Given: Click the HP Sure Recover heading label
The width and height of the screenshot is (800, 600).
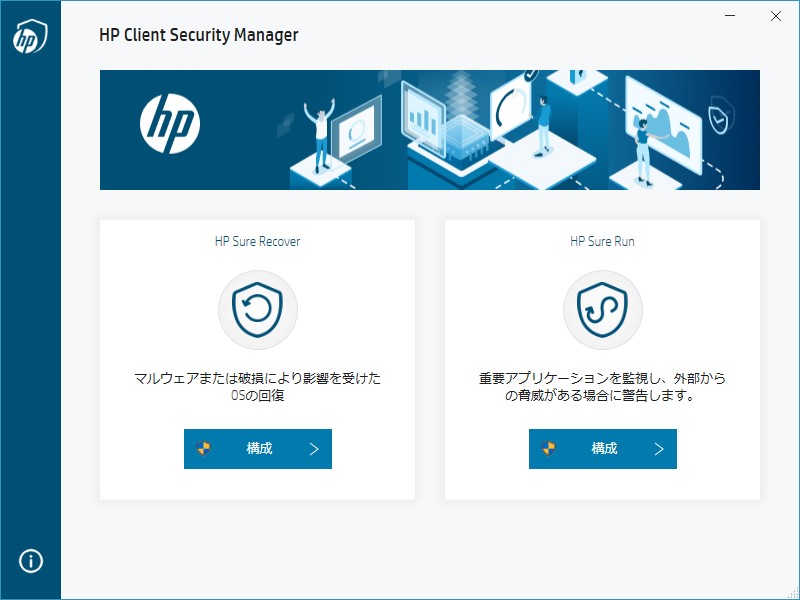Looking at the screenshot, I should [x=257, y=240].
